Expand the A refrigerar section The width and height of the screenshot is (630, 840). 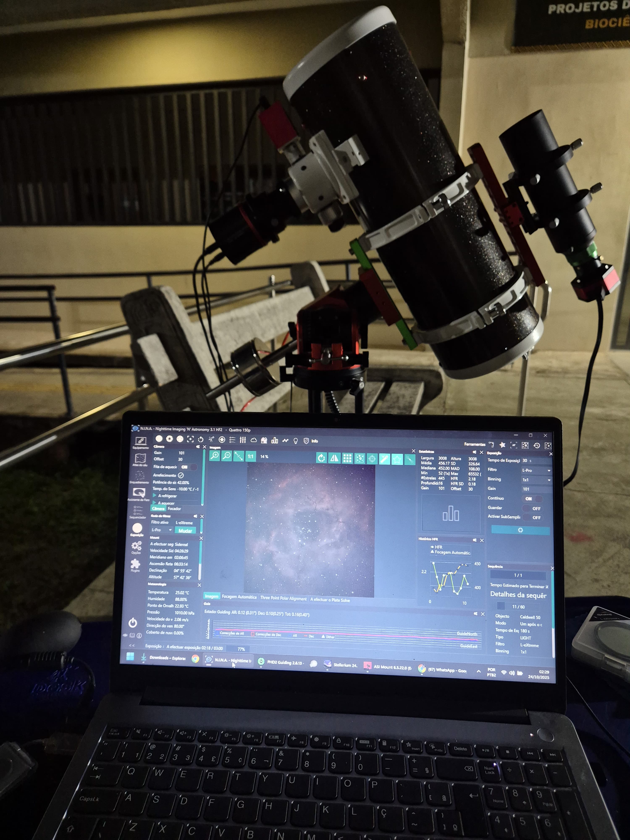point(155,496)
